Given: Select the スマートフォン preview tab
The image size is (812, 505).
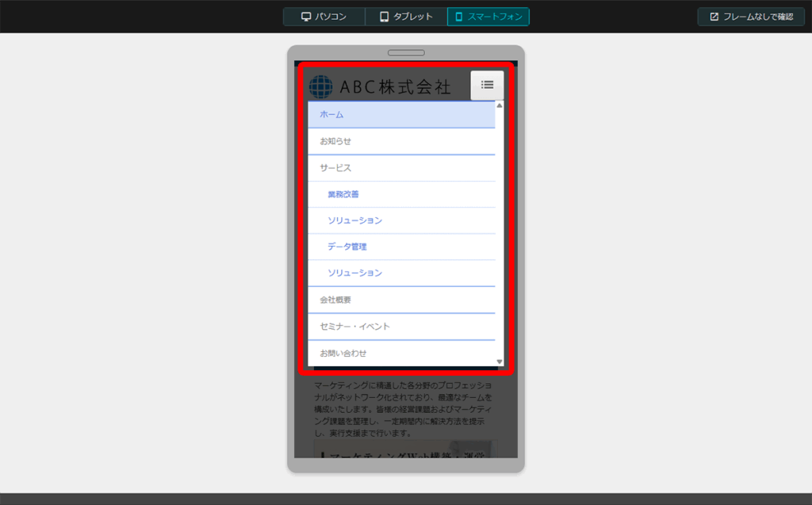Looking at the screenshot, I should (x=488, y=17).
